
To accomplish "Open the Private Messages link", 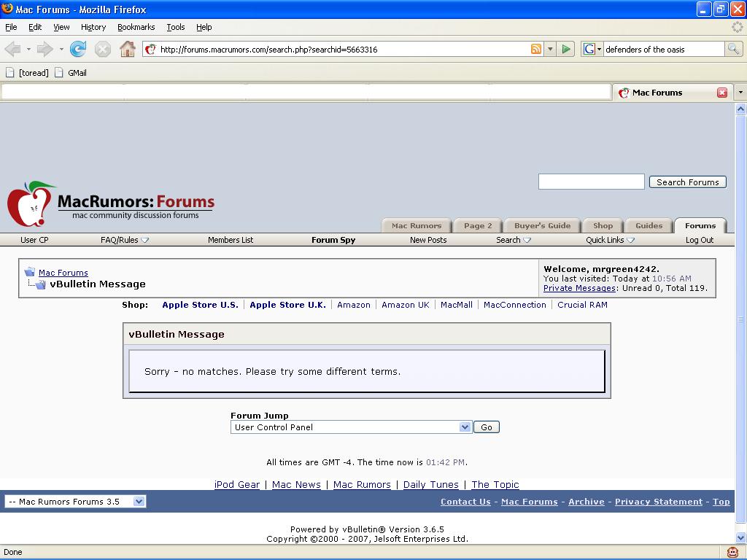I will (579, 288).
